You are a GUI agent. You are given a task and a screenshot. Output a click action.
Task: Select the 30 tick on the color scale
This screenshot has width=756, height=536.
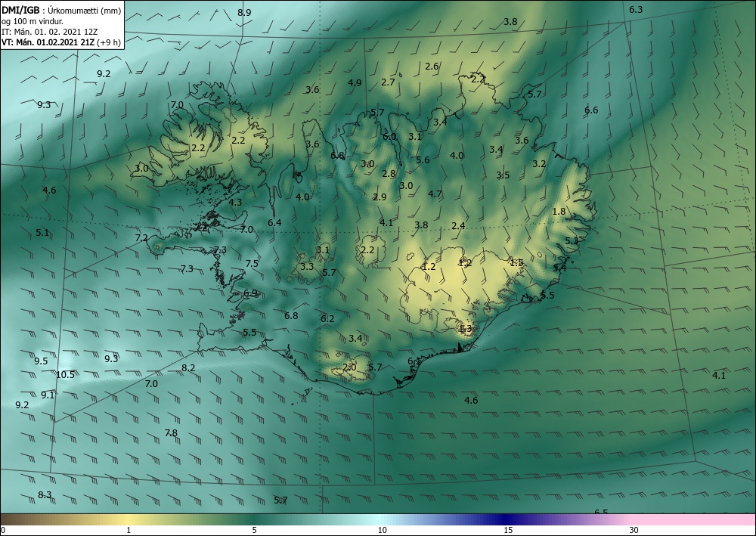click(x=634, y=530)
